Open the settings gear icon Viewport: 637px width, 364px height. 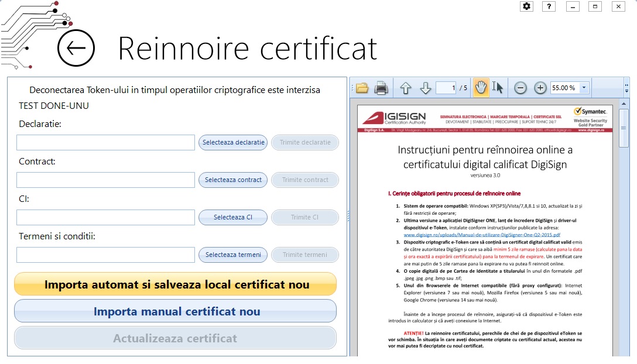click(526, 6)
